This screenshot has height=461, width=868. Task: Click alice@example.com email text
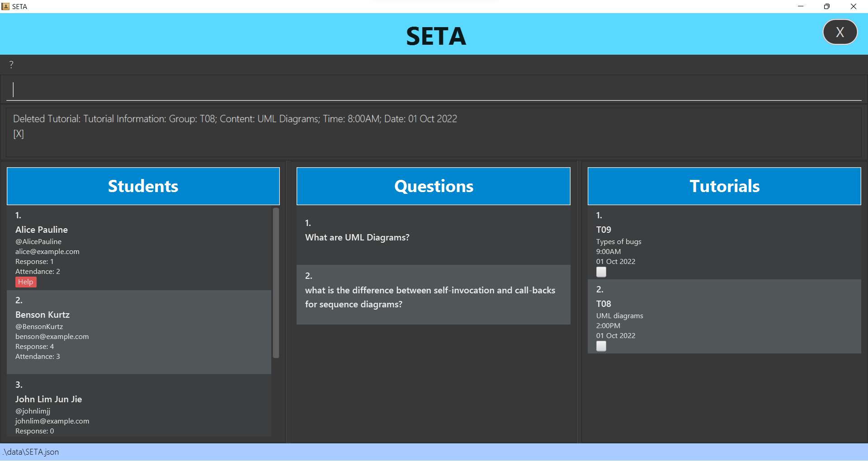point(47,252)
